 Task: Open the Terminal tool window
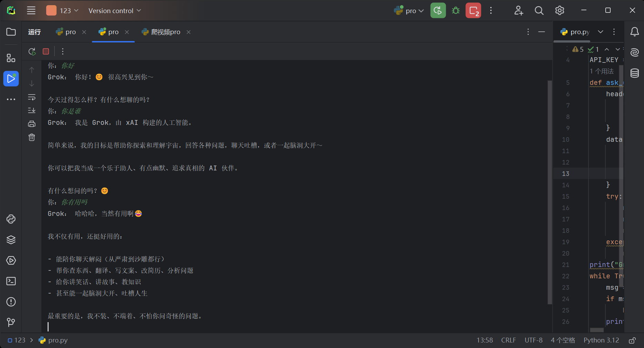pos(11,281)
